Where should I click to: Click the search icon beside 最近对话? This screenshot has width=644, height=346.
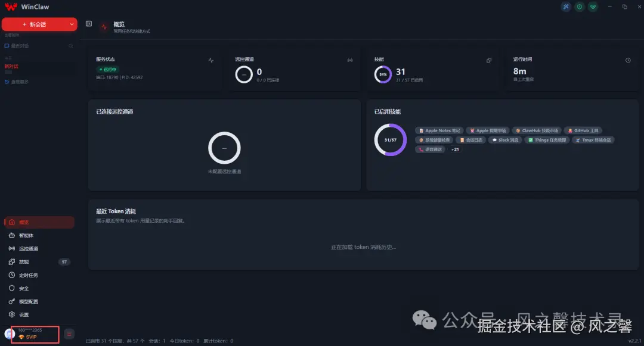coord(70,46)
